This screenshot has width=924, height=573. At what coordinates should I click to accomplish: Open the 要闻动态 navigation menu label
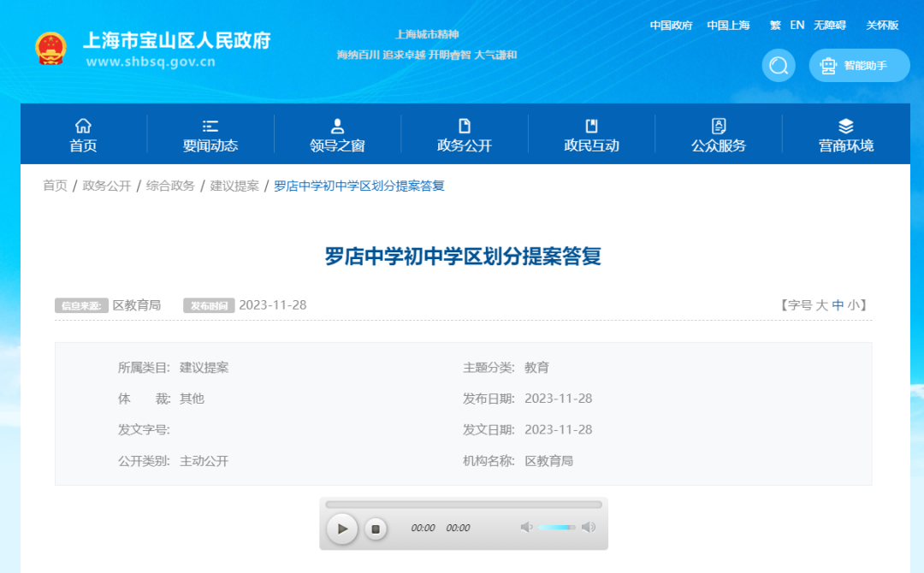[210, 145]
